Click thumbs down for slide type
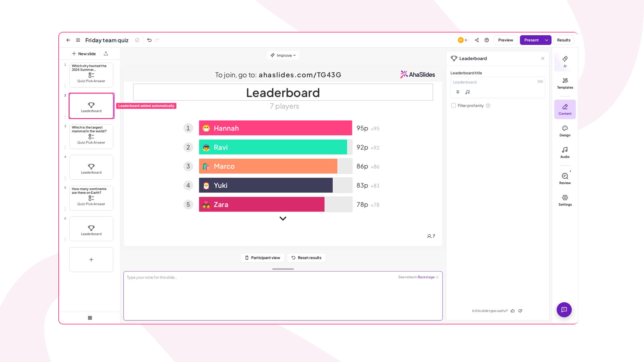Screen dimensions: 644x362 520,311
